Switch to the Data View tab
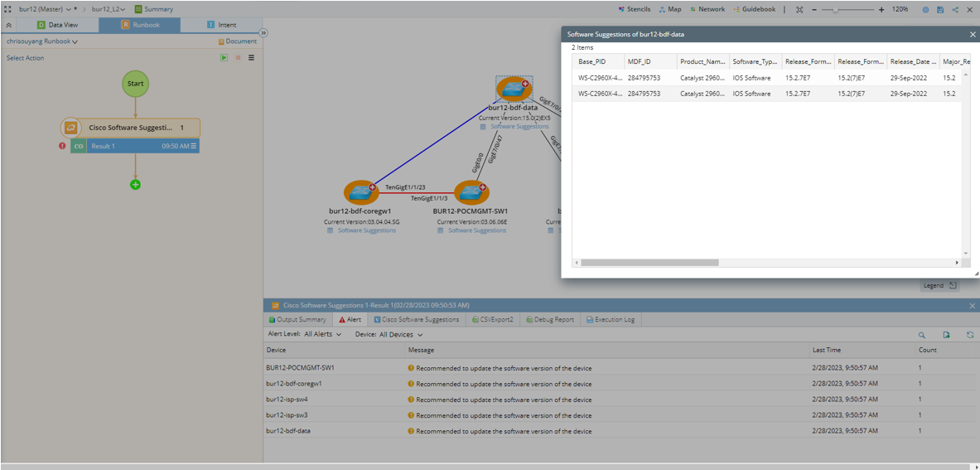The image size is (980, 470). tap(57, 25)
